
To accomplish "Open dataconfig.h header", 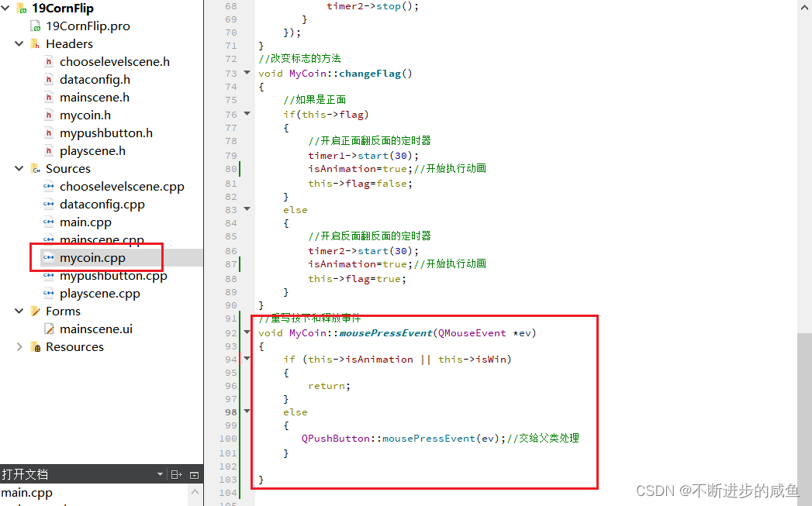I will pos(95,80).
